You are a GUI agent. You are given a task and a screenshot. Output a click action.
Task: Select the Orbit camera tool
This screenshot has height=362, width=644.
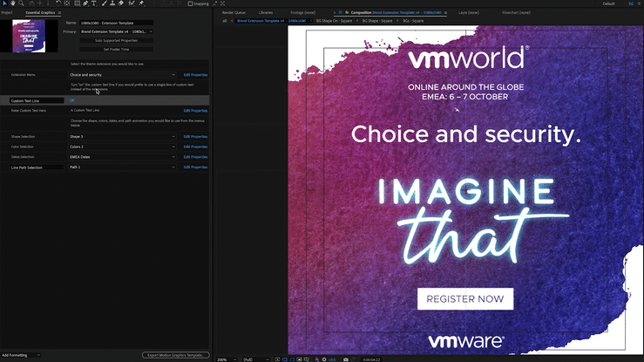[x=31, y=3]
